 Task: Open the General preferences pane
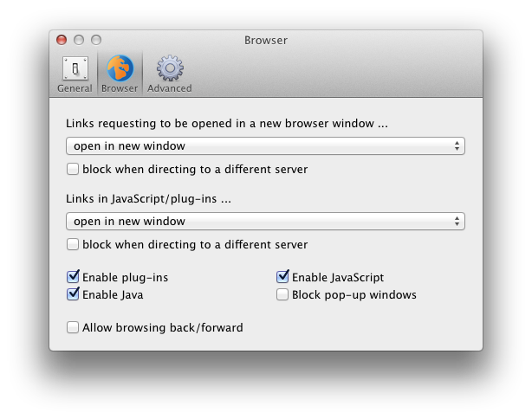coord(75,74)
